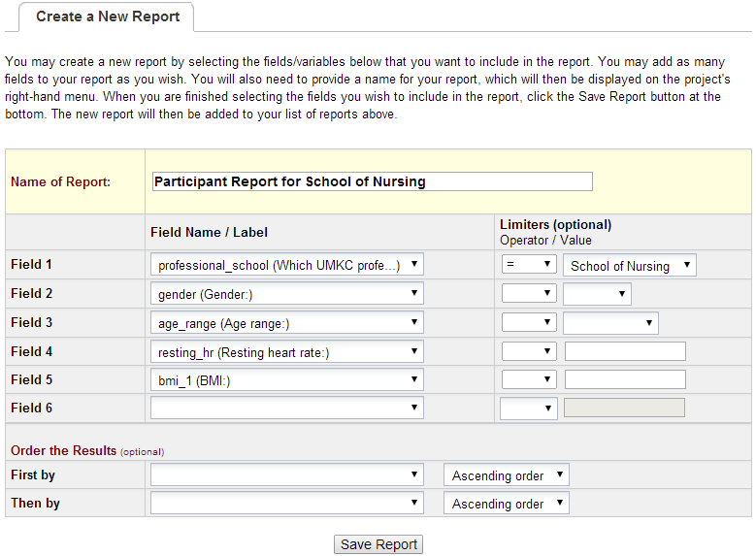
Task: Click the Field 5 limiter value text box
Action: [x=625, y=379]
